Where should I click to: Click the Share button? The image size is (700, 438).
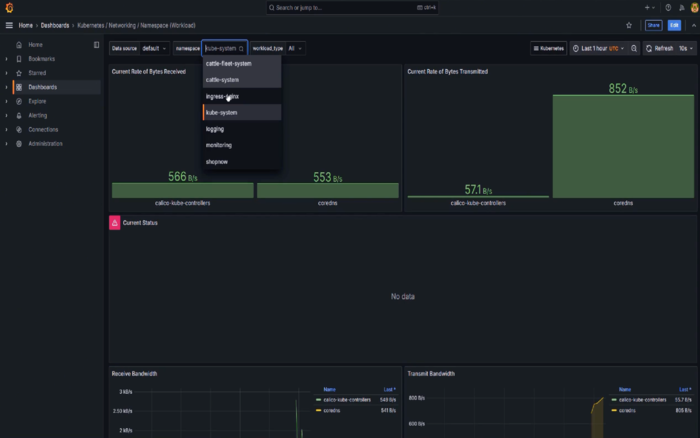point(654,25)
